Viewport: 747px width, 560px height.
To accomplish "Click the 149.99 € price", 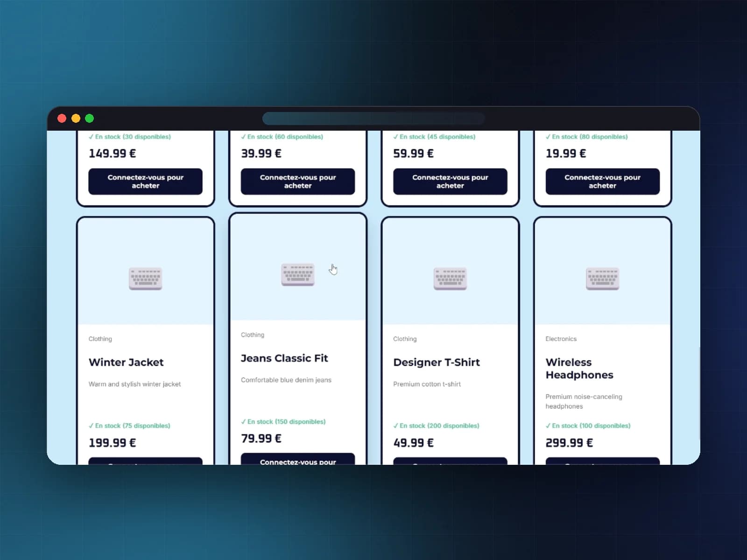I will [x=113, y=154].
